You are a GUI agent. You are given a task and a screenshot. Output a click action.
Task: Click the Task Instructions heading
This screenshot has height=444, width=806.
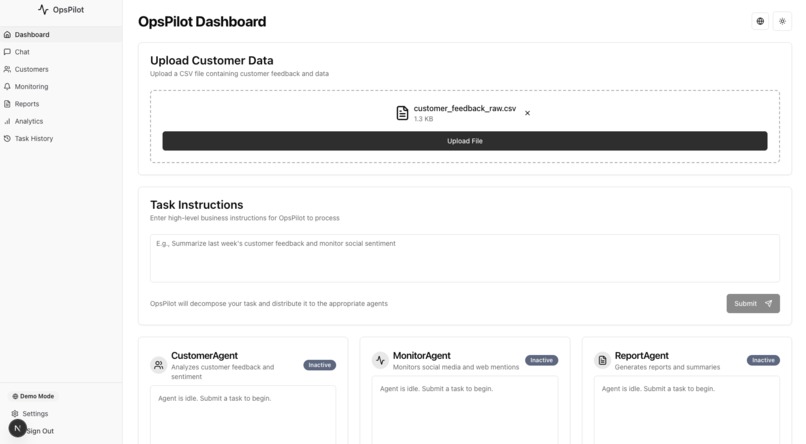196,205
